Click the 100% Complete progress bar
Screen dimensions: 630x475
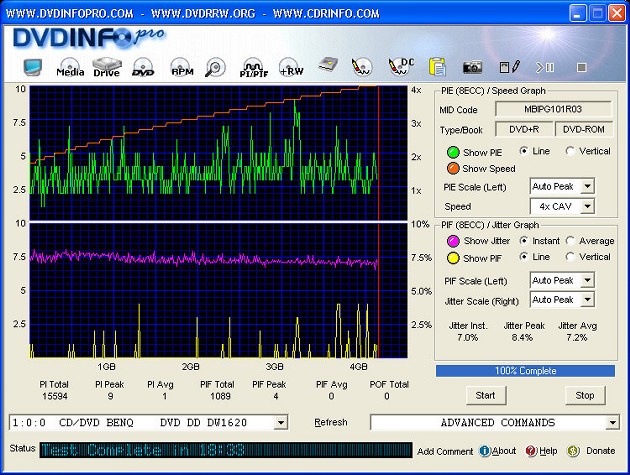pos(525,371)
